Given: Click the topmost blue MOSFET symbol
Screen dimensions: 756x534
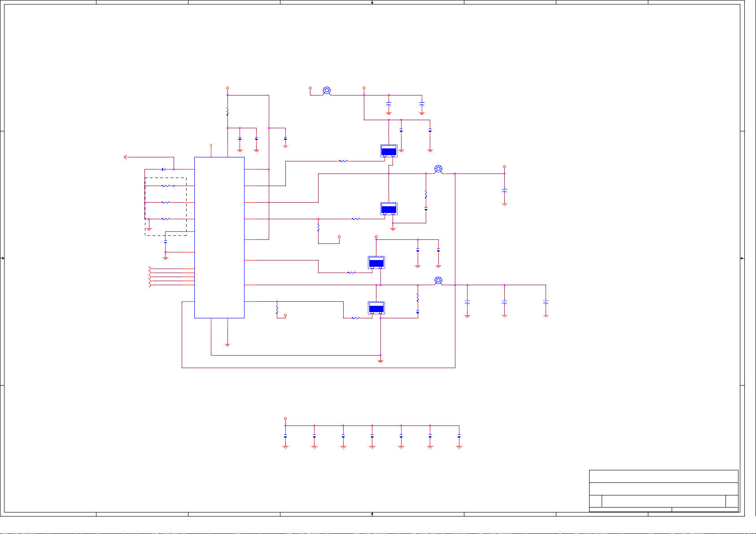Looking at the screenshot, I should point(389,151).
